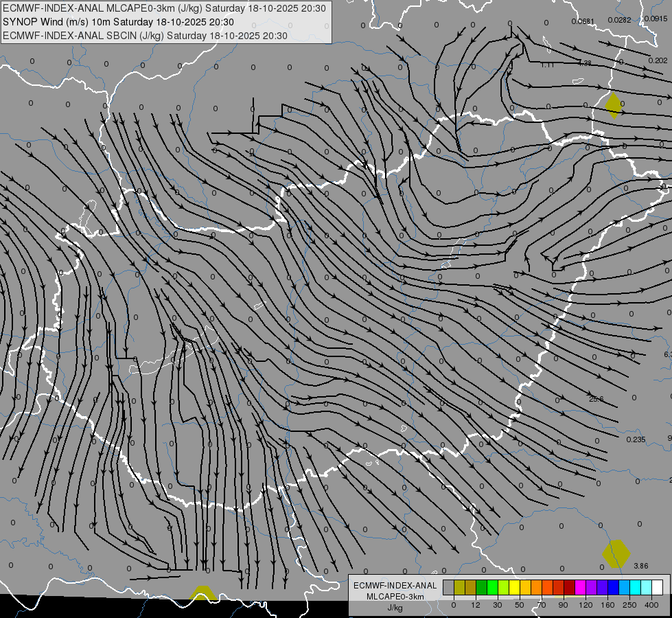Click legend tick label 50

point(520,605)
